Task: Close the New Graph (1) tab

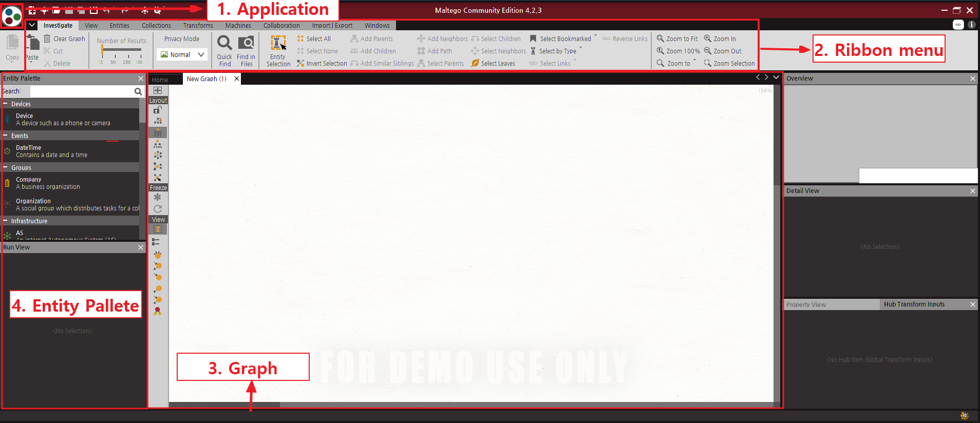Action: pyautogui.click(x=236, y=79)
